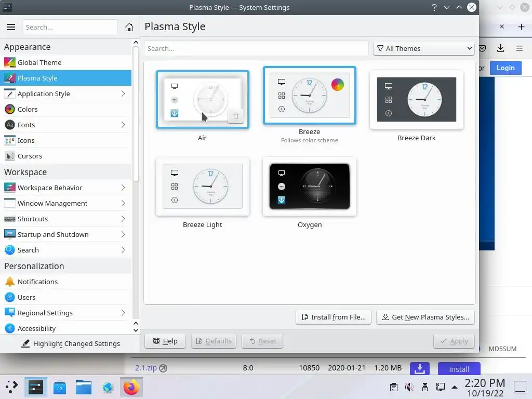Click the removable device tray icon
Screen dimensions: 532x399
425,387
